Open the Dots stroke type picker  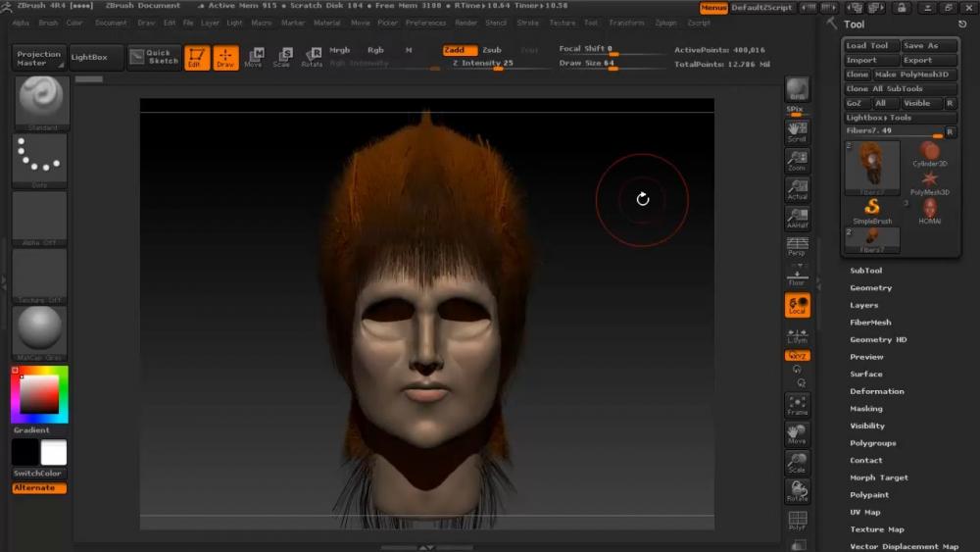click(x=39, y=160)
